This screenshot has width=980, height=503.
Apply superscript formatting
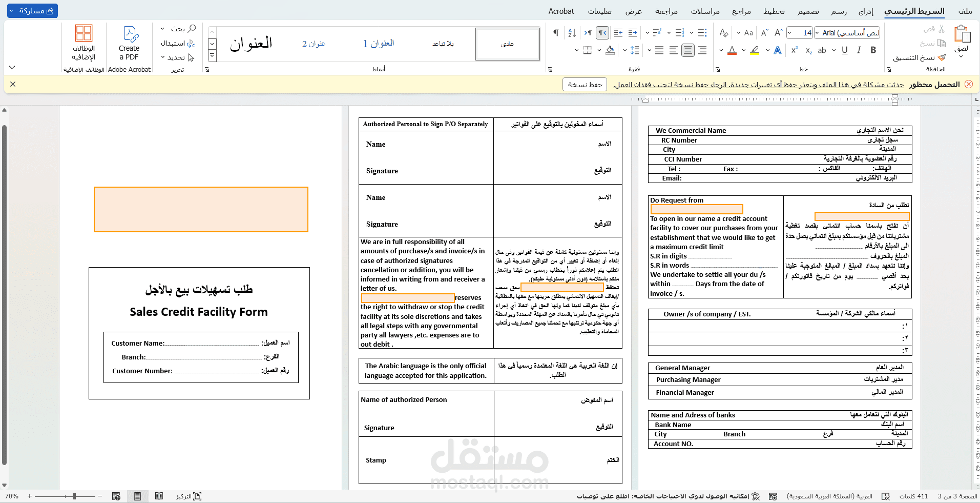coord(794,50)
